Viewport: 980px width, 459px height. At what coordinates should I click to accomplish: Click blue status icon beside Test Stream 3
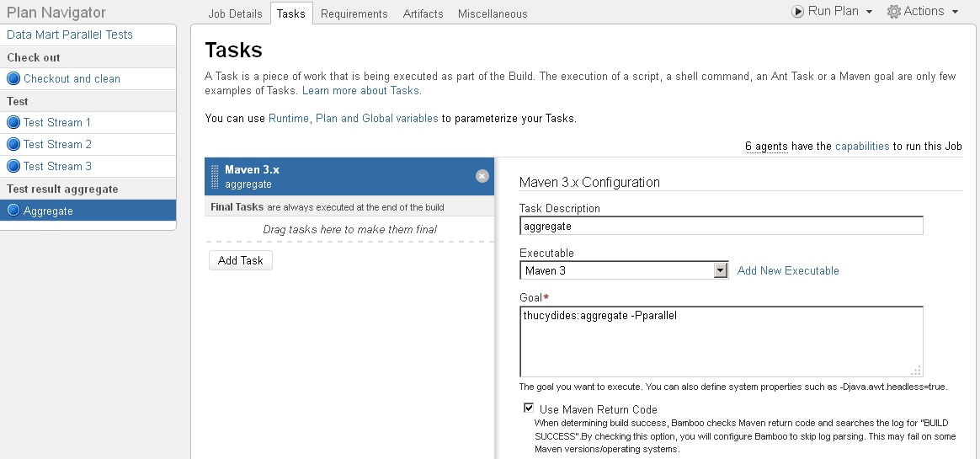13,167
